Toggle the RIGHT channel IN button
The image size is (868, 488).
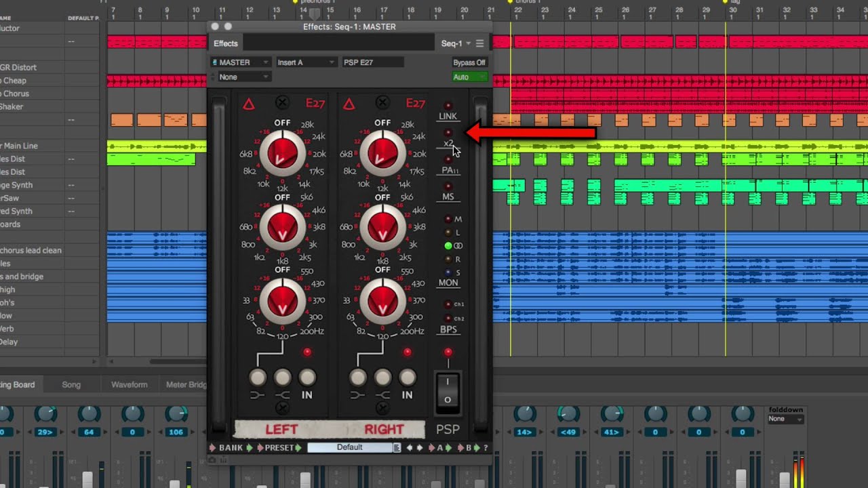408,378
